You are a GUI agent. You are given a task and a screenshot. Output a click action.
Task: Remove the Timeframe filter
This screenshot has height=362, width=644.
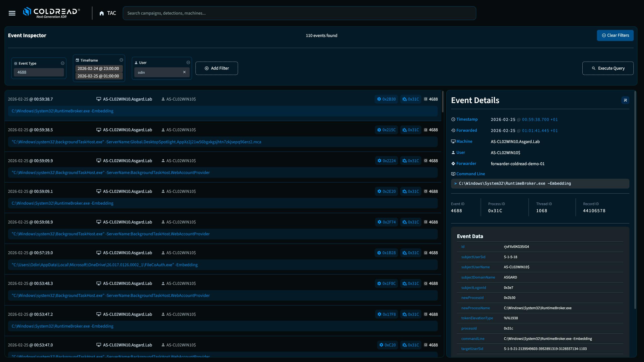pos(121,60)
